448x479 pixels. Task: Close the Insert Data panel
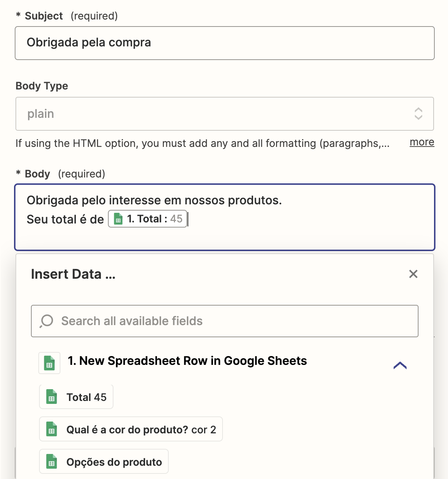(413, 274)
